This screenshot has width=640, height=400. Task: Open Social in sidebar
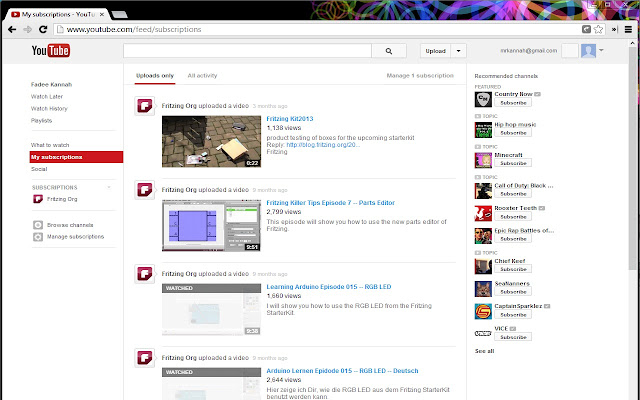39,169
